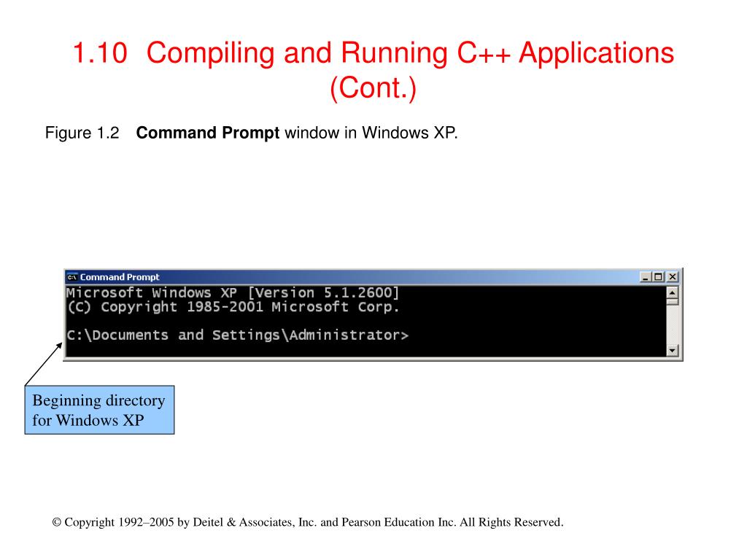The height and width of the screenshot is (560, 747).
Task: Click the '(C) Copyright 1985-2001 Microsoft Corp.' line
Action: click(233, 307)
